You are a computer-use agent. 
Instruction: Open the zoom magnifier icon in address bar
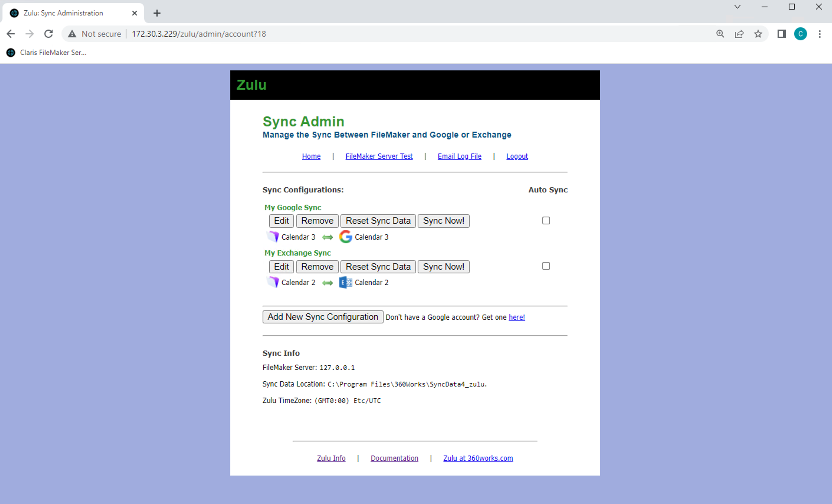tap(720, 34)
